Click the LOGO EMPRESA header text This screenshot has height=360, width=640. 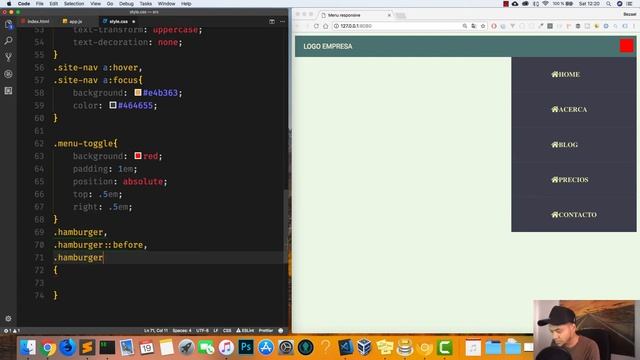328,47
